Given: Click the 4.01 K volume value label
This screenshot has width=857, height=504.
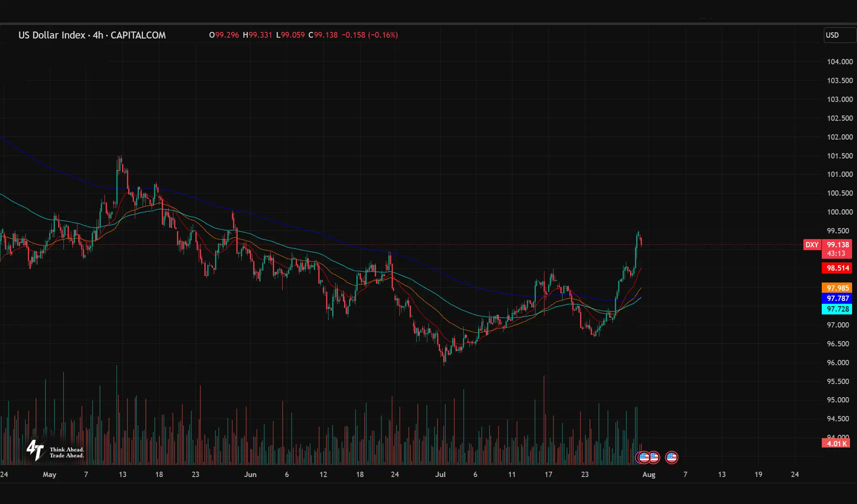Looking at the screenshot, I should (836, 443).
